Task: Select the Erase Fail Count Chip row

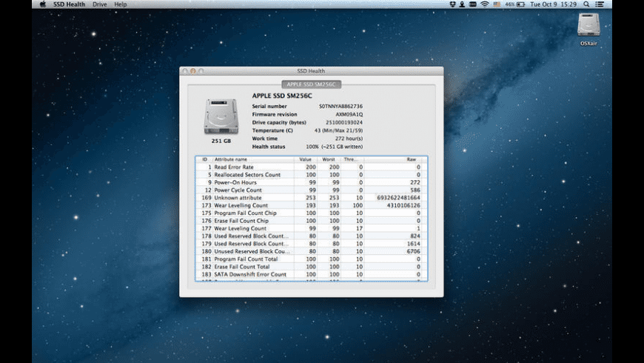Action: [312, 221]
